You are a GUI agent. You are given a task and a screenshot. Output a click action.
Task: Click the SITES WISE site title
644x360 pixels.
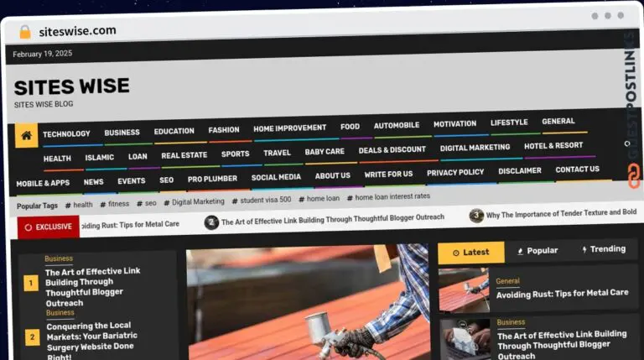tap(72, 86)
